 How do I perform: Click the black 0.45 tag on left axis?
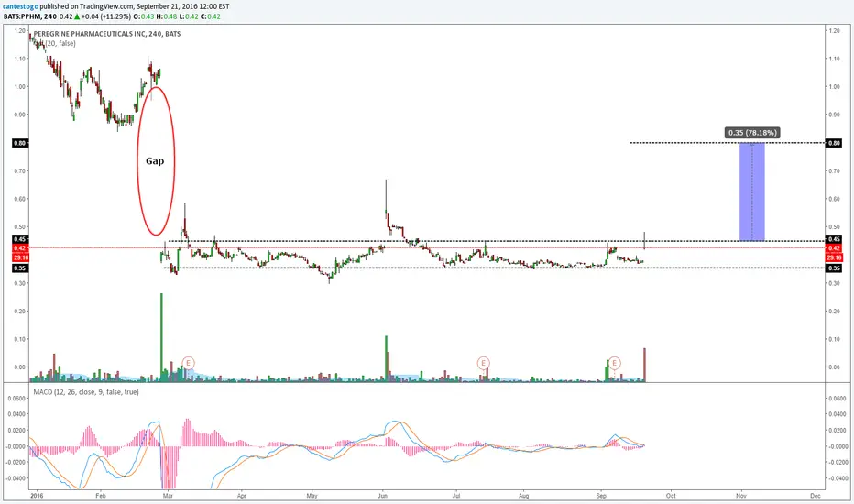[19, 239]
